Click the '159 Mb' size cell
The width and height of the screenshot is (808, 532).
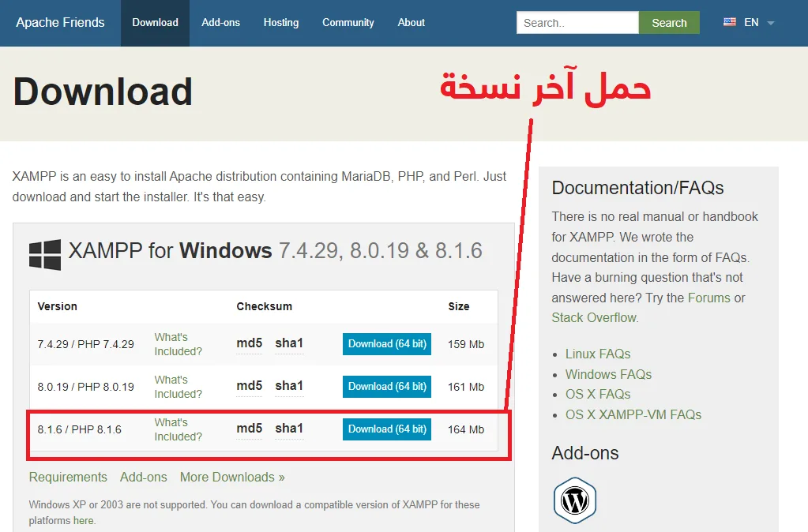pyautogui.click(x=466, y=345)
